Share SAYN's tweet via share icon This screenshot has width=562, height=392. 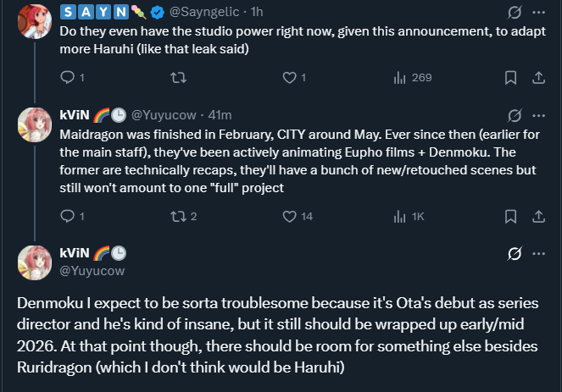[x=537, y=77]
